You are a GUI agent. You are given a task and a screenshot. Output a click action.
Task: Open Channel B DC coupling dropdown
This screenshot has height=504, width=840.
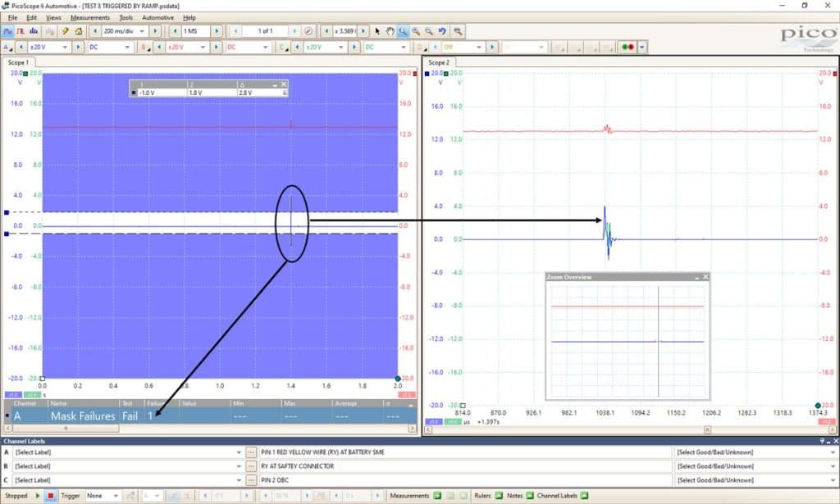[265, 47]
